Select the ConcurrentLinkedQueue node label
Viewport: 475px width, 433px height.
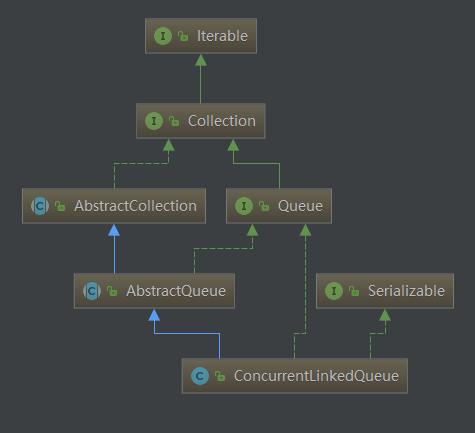[316, 376]
